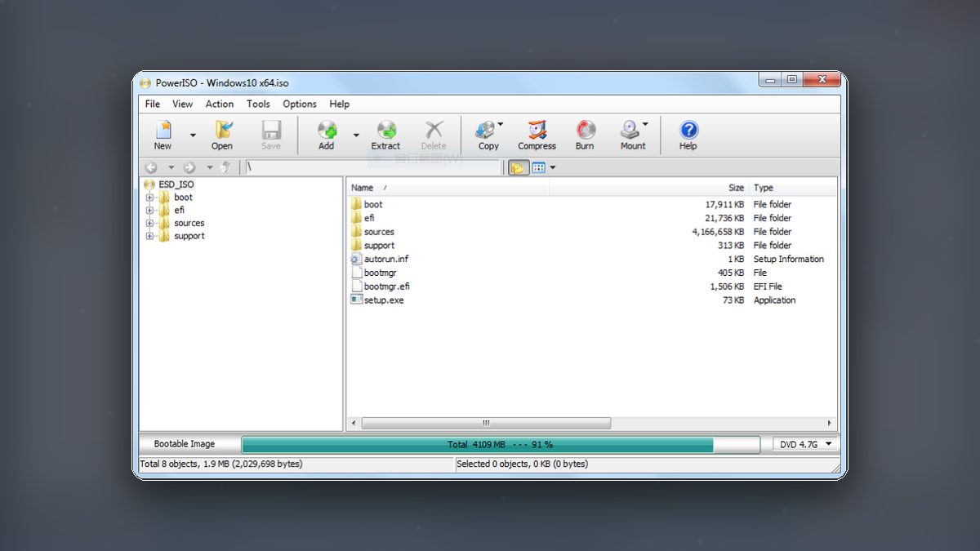Image resolution: width=980 pixels, height=551 pixels.
Task: Select the autorun.inf file name
Action: pyautogui.click(x=385, y=259)
